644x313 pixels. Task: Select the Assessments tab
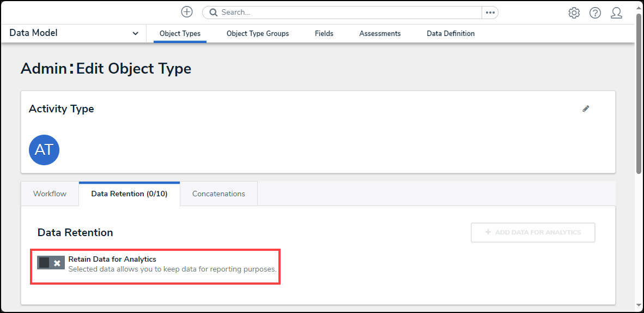(x=380, y=34)
